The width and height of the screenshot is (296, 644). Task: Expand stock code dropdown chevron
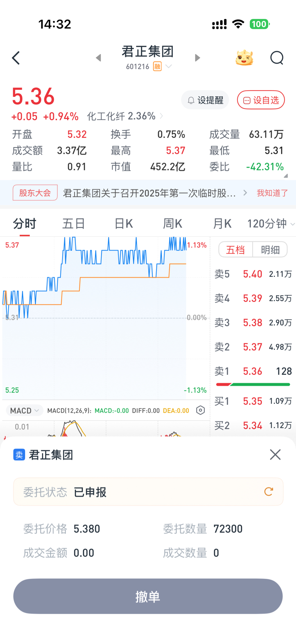point(168,66)
